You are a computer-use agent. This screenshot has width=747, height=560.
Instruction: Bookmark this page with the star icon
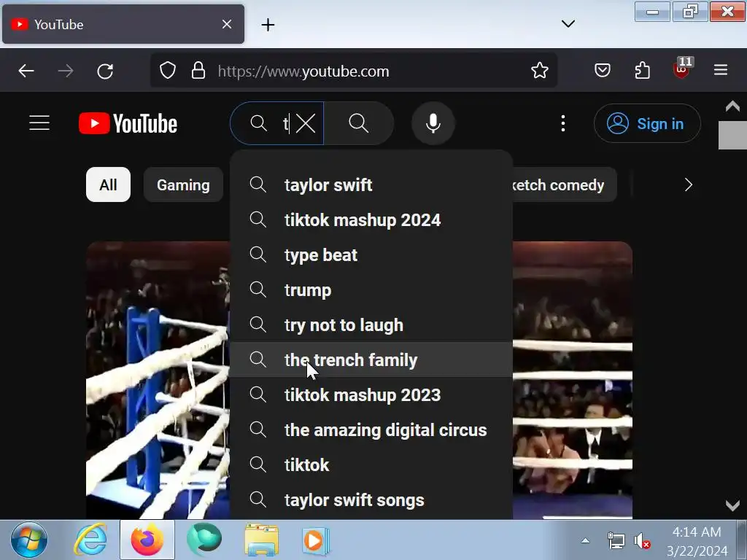[539, 71]
